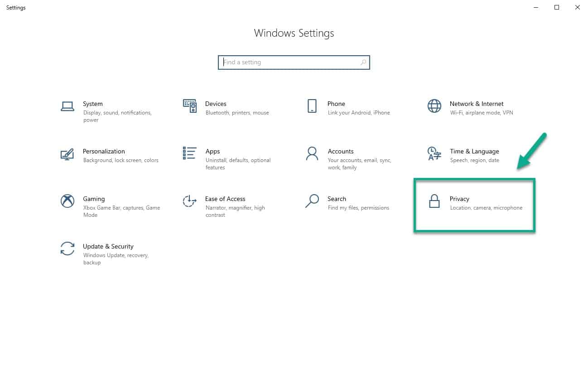588x378 pixels.
Task: Click 'Narrator, magnifier, high contrast' description
Action: 235,211
